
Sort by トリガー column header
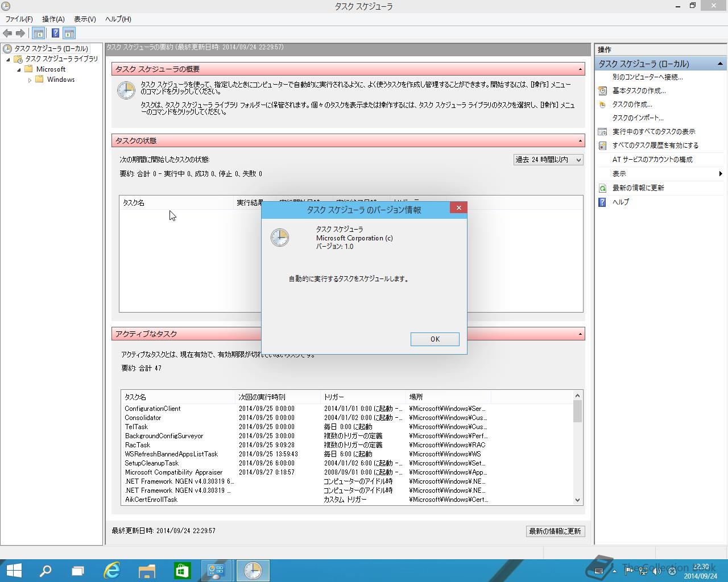coord(363,397)
